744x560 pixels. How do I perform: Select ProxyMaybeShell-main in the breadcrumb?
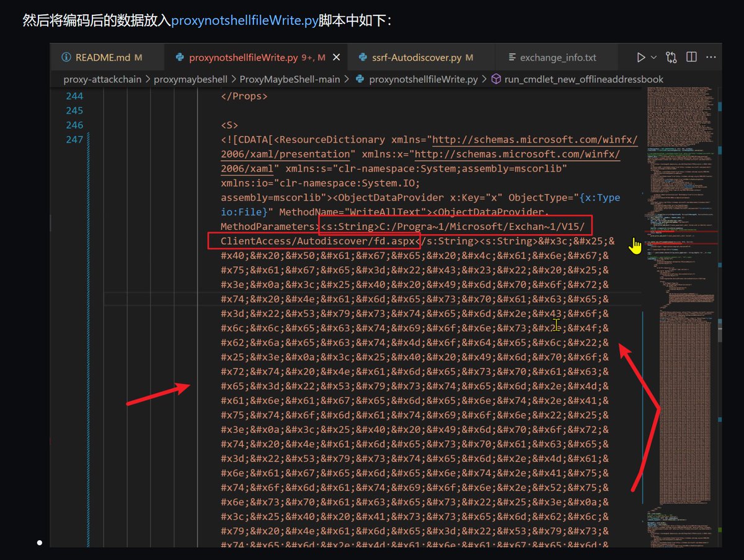pos(290,79)
